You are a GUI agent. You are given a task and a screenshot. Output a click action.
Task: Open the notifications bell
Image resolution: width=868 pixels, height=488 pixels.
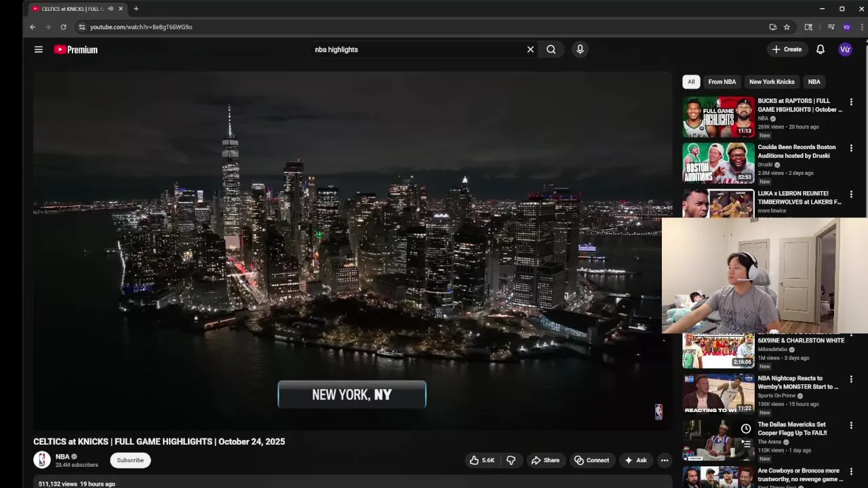(x=821, y=49)
